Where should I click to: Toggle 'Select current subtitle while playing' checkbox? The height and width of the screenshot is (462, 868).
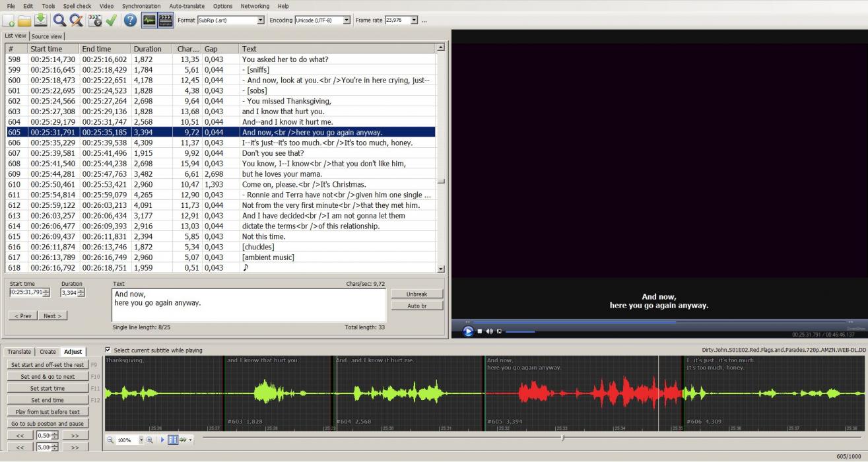coord(108,350)
